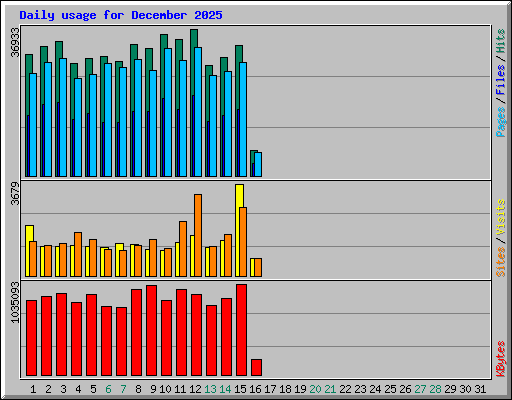512x400 pixels.
Task: Click the short cyan pages bar for day 16
Action: (x=258, y=164)
